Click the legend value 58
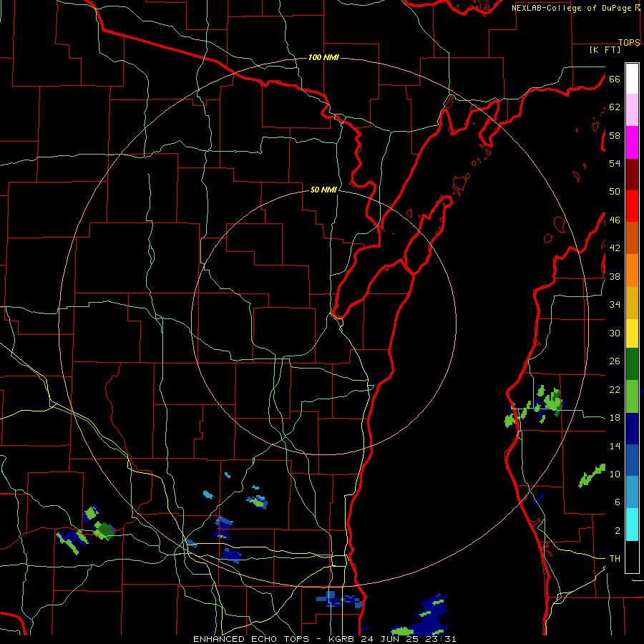Image resolution: width=644 pixels, height=644 pixels. [615, 135]
